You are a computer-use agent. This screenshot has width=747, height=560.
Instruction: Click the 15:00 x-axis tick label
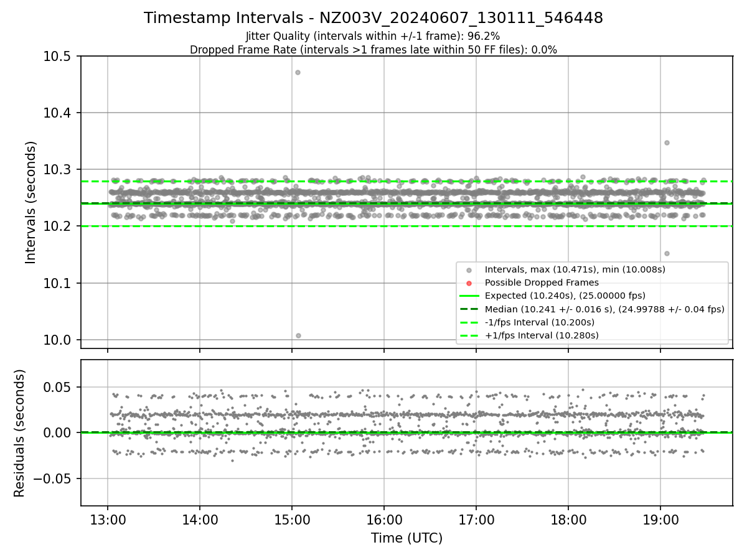point(292,519)
